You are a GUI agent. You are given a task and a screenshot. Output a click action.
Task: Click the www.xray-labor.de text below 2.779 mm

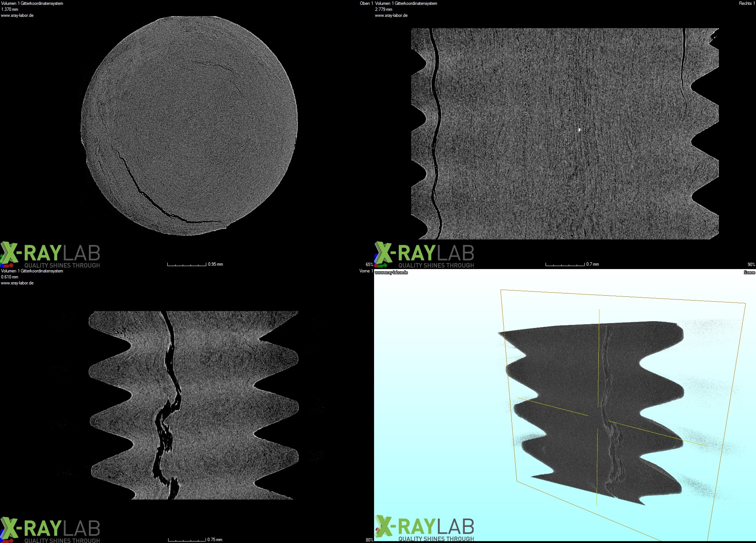click(x=391, y=15)
